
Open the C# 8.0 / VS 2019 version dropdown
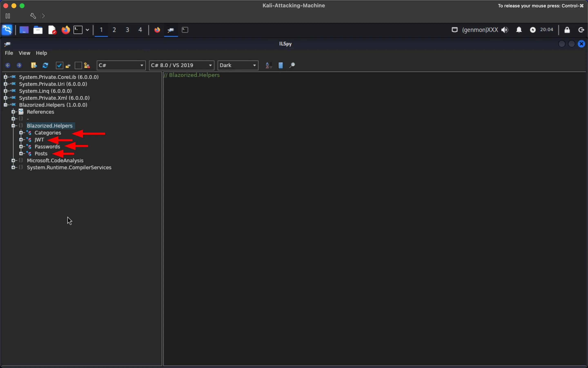pyautogui.click(x=182, y=65)
